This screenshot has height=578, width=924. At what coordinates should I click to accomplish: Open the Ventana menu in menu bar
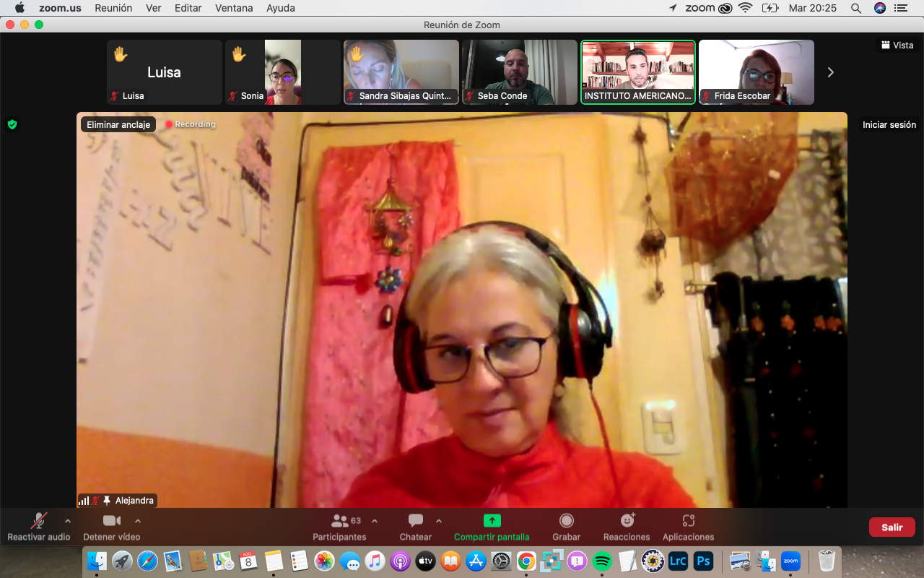(234, 8)
